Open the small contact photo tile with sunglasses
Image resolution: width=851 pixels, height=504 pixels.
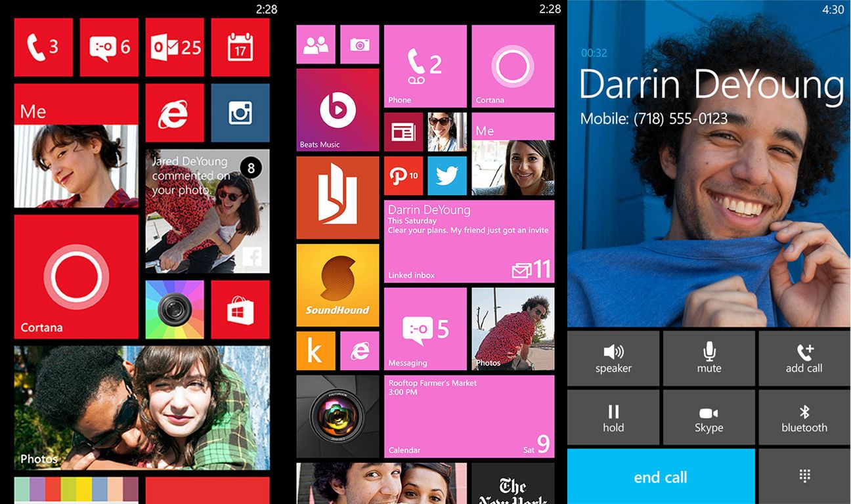(447, 132)
